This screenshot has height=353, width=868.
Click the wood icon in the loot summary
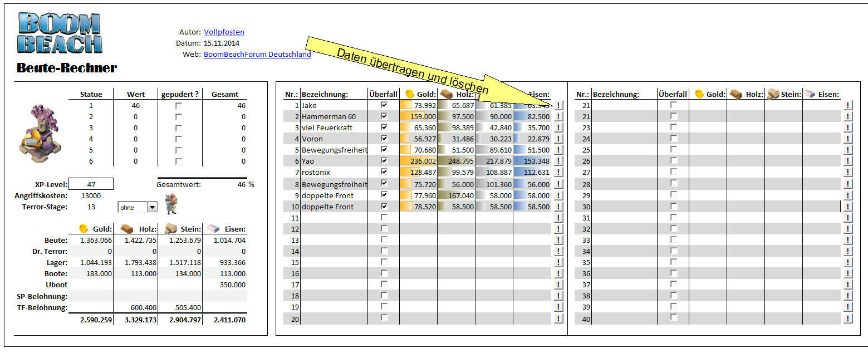coord(127,229)
